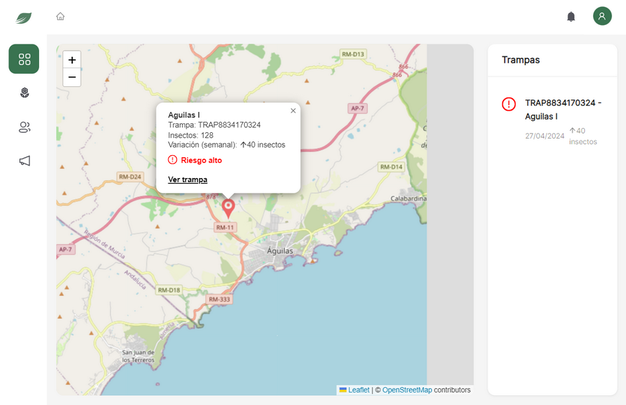626x405 pixels.
Task: Open the traps location pin sidebar icon
Action: pos(24,93)
